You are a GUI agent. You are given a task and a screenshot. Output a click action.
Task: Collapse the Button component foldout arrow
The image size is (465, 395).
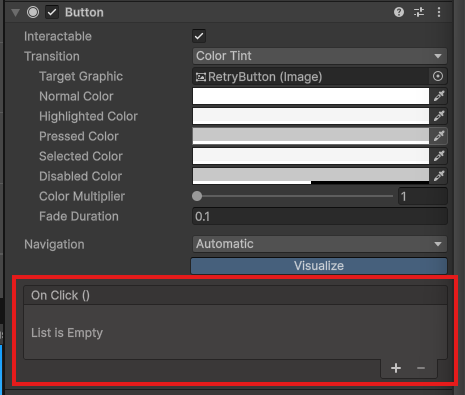15,13
